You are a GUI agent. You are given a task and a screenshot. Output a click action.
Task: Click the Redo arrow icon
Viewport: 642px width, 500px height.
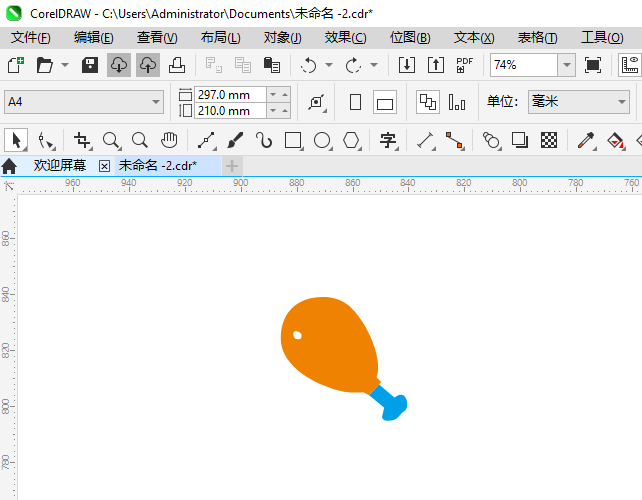tap(353, 65)
